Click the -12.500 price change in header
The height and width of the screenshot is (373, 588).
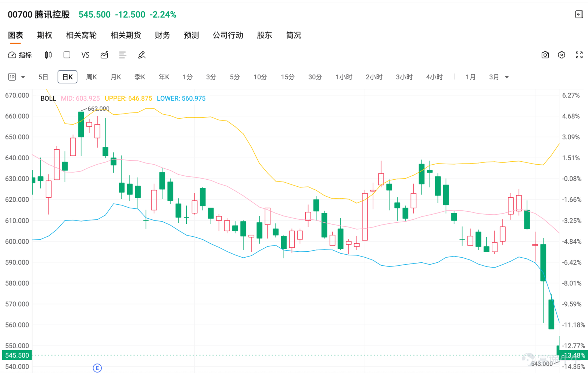click(x=130, y=15)
